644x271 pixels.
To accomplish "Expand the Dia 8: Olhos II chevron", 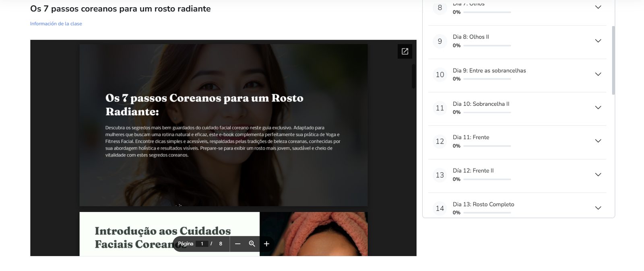I will (x=598, y=41).
